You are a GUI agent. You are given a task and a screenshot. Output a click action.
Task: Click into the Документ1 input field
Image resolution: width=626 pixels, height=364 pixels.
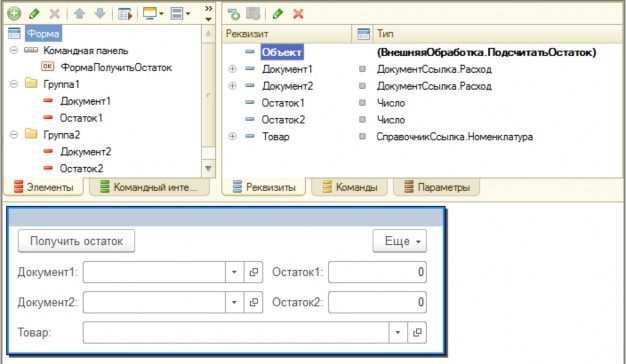point(154,272)
